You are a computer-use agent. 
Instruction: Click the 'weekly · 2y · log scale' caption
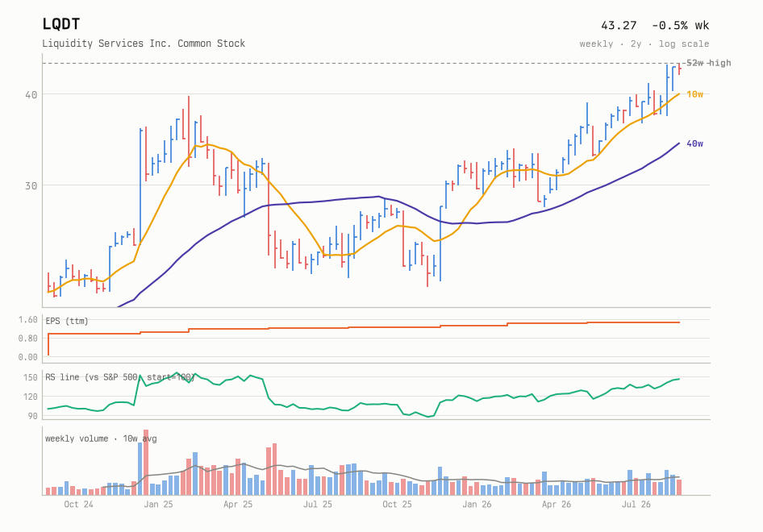644,44
